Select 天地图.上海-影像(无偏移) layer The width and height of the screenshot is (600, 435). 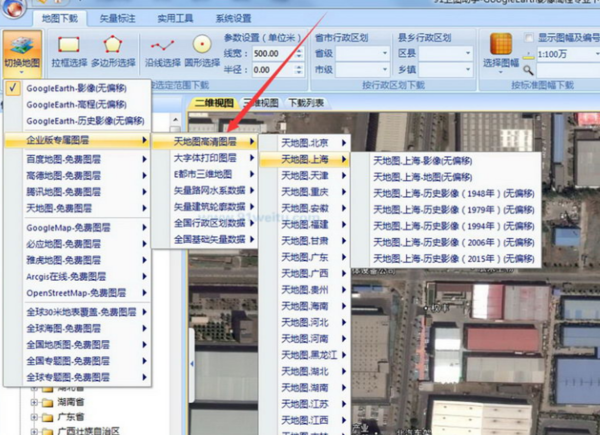click(446, 161)
